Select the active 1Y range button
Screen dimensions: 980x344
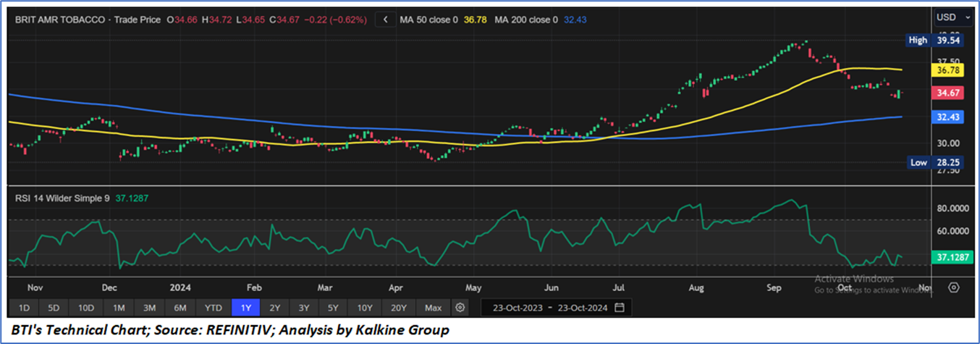(x=245, y=308)
